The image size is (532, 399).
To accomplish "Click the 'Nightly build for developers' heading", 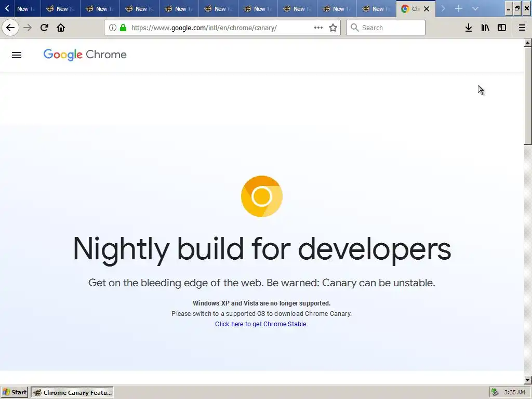I will (262, 249).
